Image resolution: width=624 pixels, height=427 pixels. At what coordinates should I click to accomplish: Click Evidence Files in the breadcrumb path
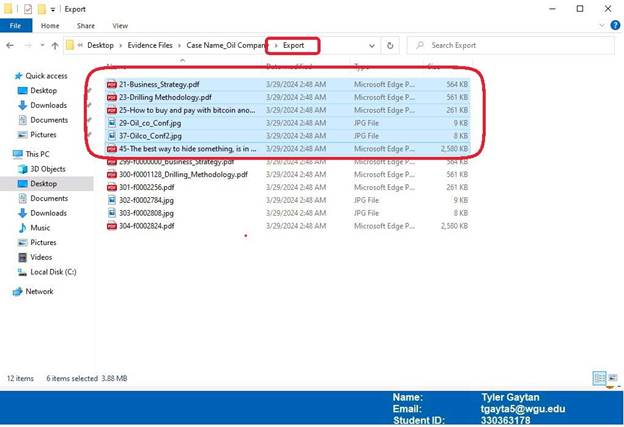click(152, 46)
